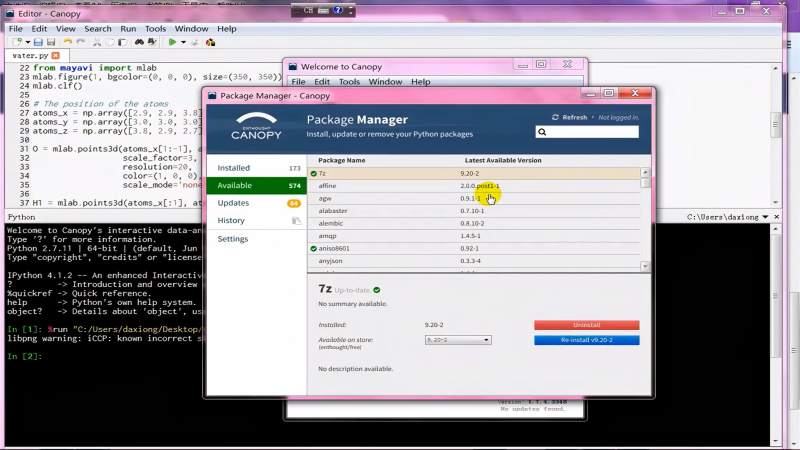
Task: Click green check status beside aniso8601
Action: coord(313,248)
